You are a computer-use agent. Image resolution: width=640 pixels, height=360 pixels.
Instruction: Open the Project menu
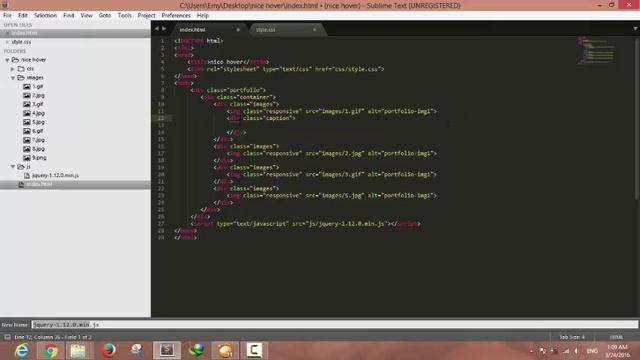[147, 15]
